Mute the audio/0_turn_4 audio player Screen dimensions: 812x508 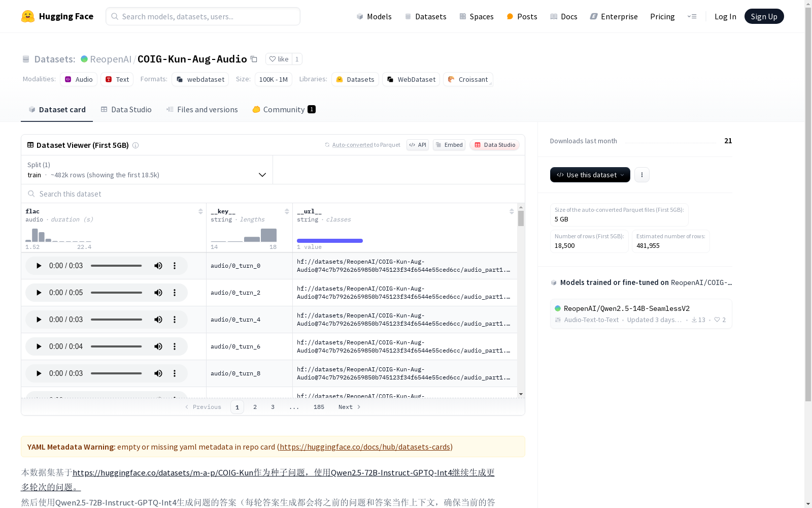point(158,320)
